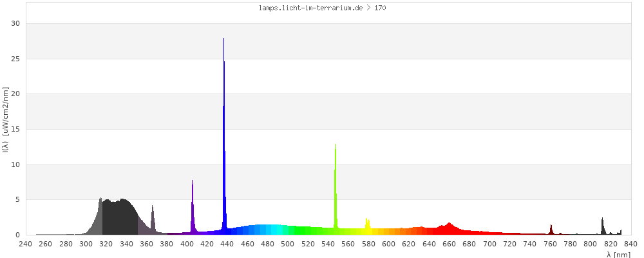
Task: Click the y-axis title 'I(λ) [uW/cm2/nm]'
Action: (5, 120)
